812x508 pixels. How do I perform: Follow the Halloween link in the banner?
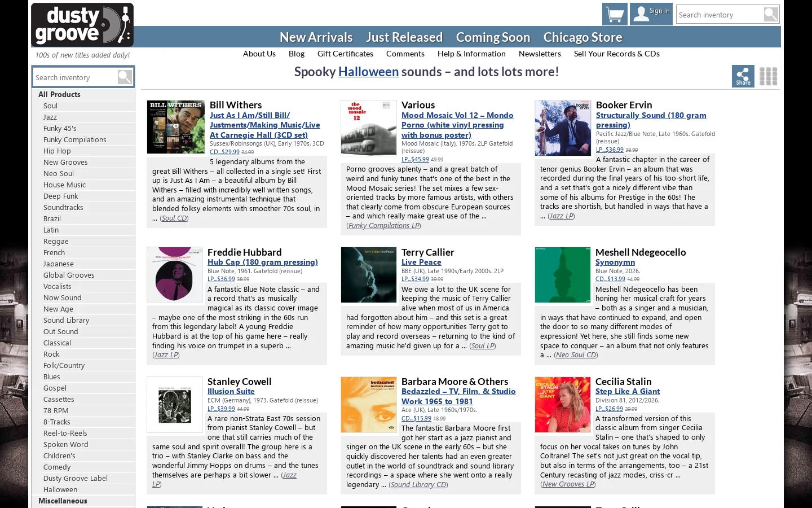(x=368, y=72)
